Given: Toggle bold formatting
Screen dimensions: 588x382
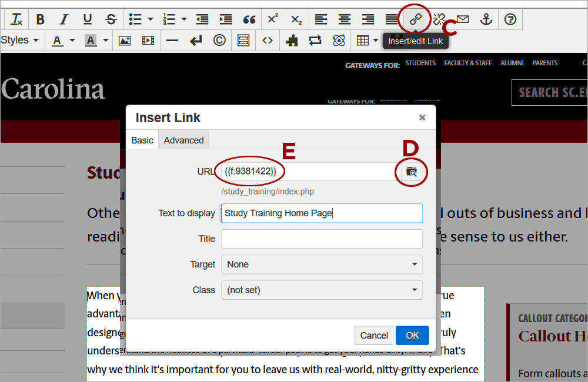Looking at the screenshot, I should [39, 19].
